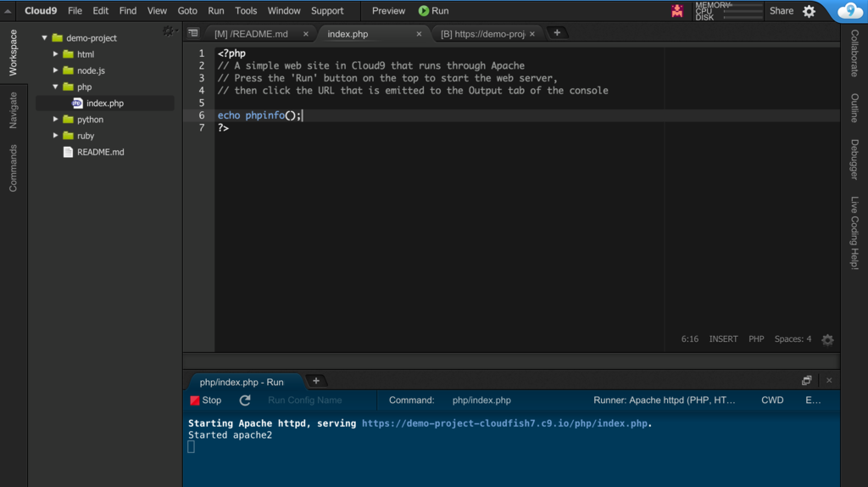This screenshot has height=487, width=868.
Task: Switch to the Workspace side panel
Action: coord(14,53)
